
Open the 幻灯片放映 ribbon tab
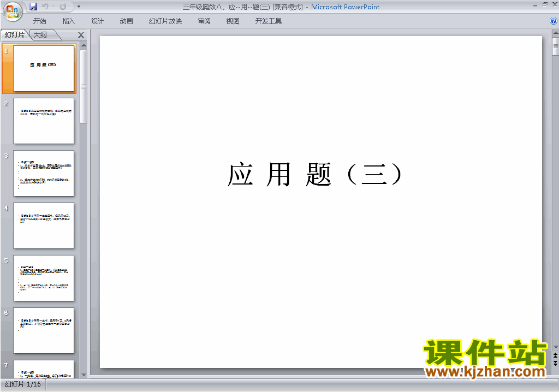pyautogui.click(x=165, y=21)
